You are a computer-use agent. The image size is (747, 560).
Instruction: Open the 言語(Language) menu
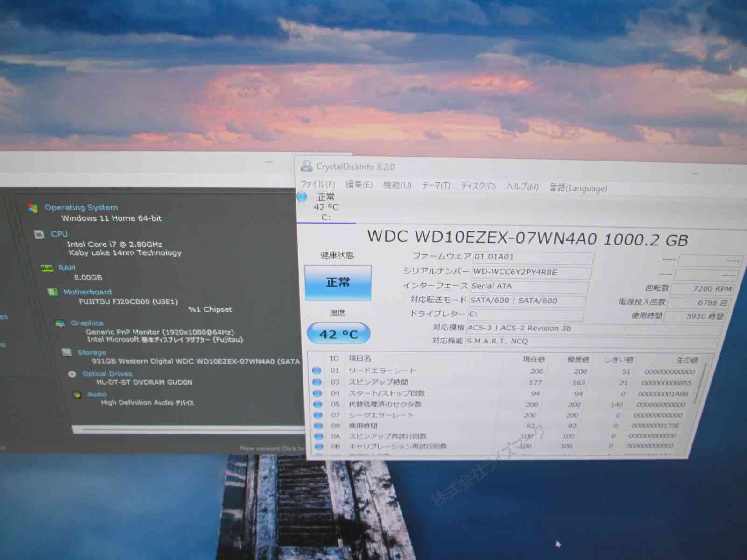pos(578,188)
